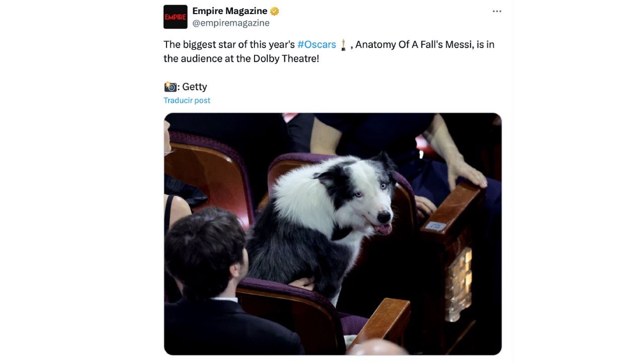The height and width of the screenshot is (362, 644).
Task: Click the word "audience" in the tweet
Action: pyautogui.click(x=200, y=58)
